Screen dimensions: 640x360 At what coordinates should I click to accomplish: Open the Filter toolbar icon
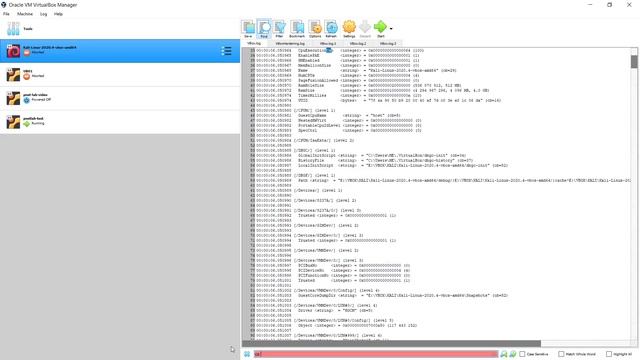coord(280,27)
